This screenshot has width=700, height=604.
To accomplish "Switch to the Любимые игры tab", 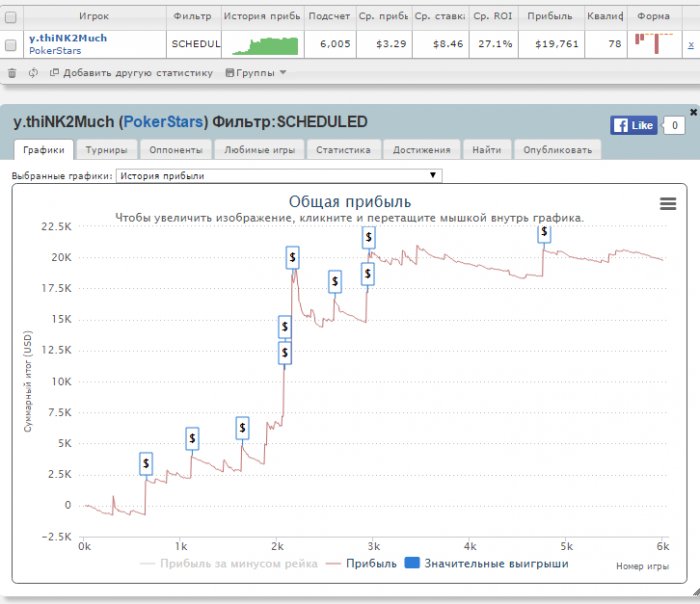I will pyautogui.click(x=260, y=150).
